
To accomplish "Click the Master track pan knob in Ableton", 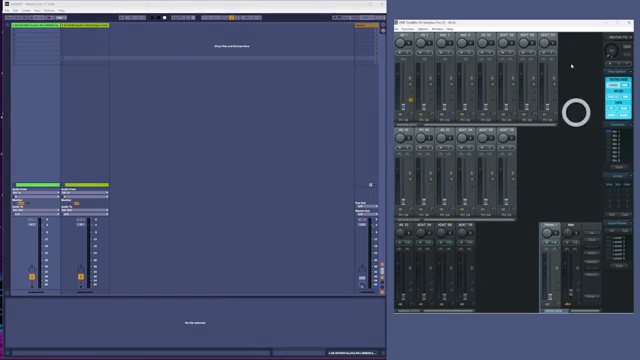I will coord(362,269).
